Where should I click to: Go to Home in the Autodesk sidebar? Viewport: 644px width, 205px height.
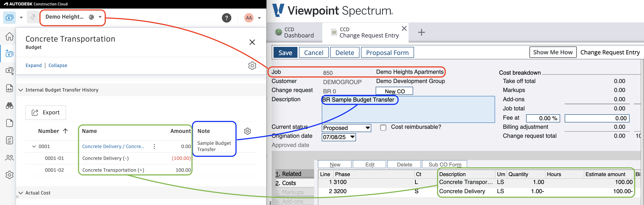tap(9, 37)
